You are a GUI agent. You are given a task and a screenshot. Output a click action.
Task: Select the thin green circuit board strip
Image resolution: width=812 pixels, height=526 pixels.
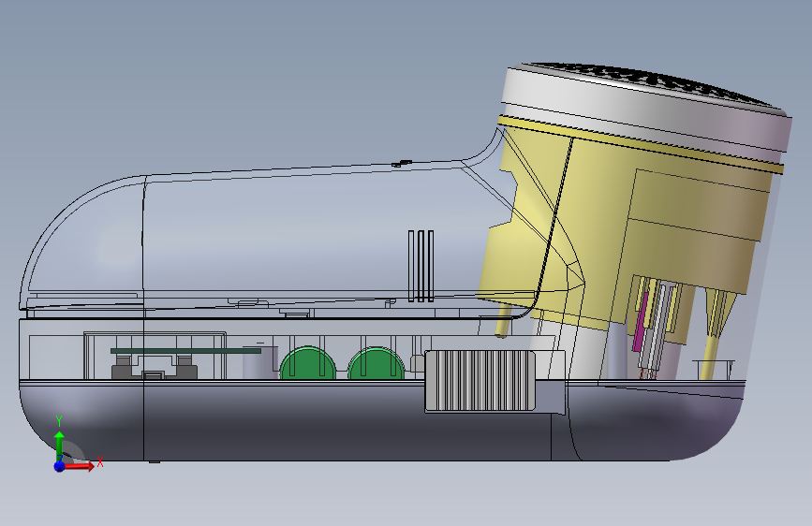tap(186, 351)
